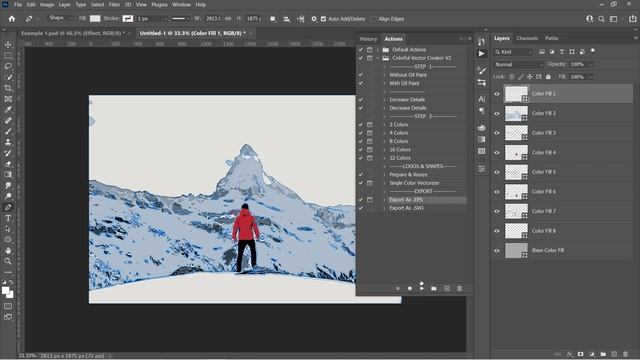Click the Fill color swatch in options bar
Image resolution: width=640 pixels, height=360 pixels.
click(95, 18)
